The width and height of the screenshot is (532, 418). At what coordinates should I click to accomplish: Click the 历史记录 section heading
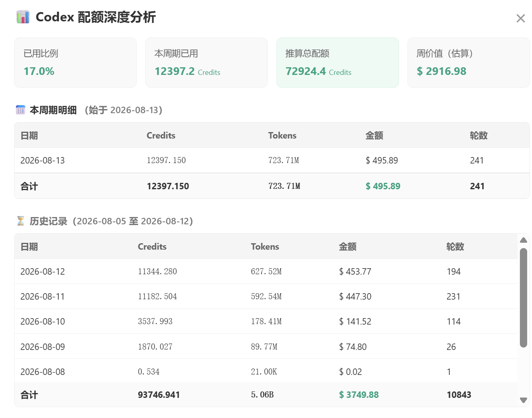click(48, 221)
